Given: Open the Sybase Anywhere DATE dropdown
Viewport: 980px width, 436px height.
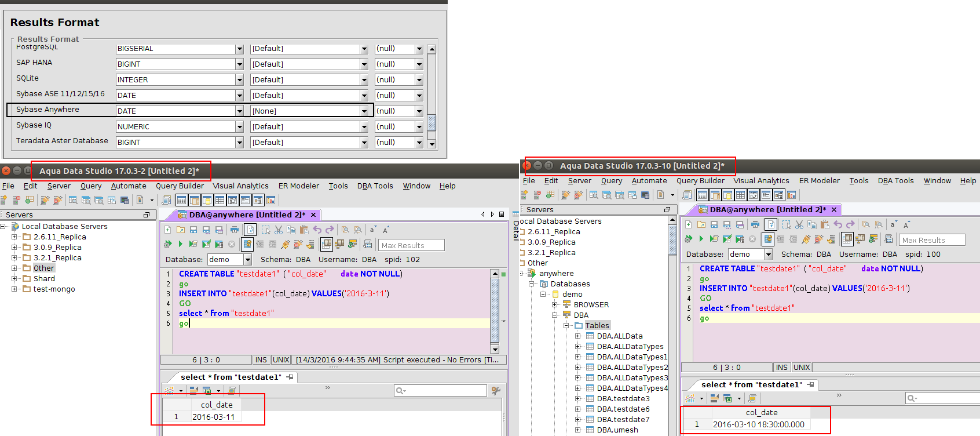Looking at the screenshot, I should click(239, 111).
